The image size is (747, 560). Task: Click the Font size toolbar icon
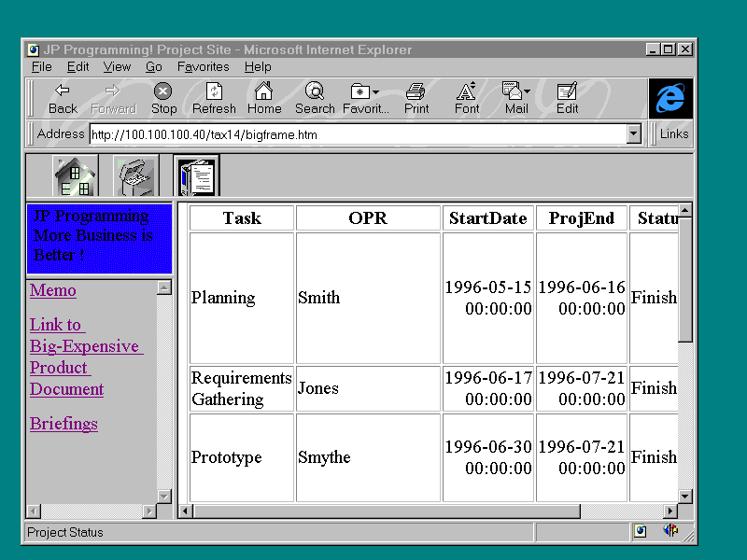coord(467,98)
